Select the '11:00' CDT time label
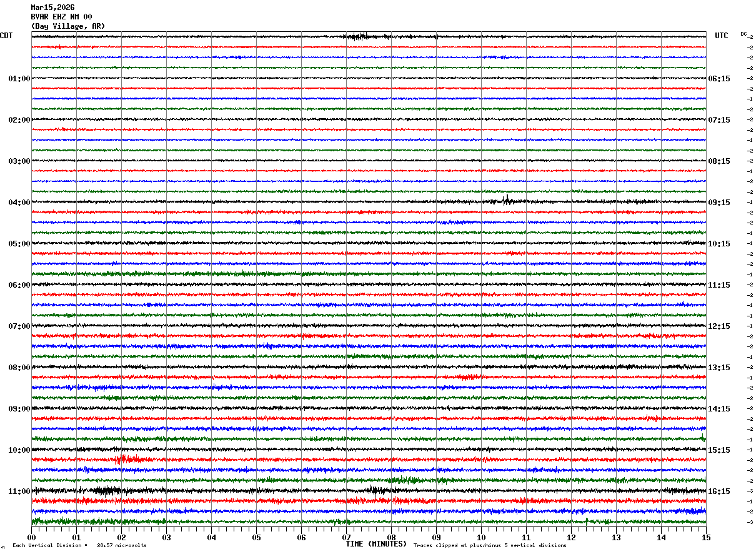 (x=19, y=491)
